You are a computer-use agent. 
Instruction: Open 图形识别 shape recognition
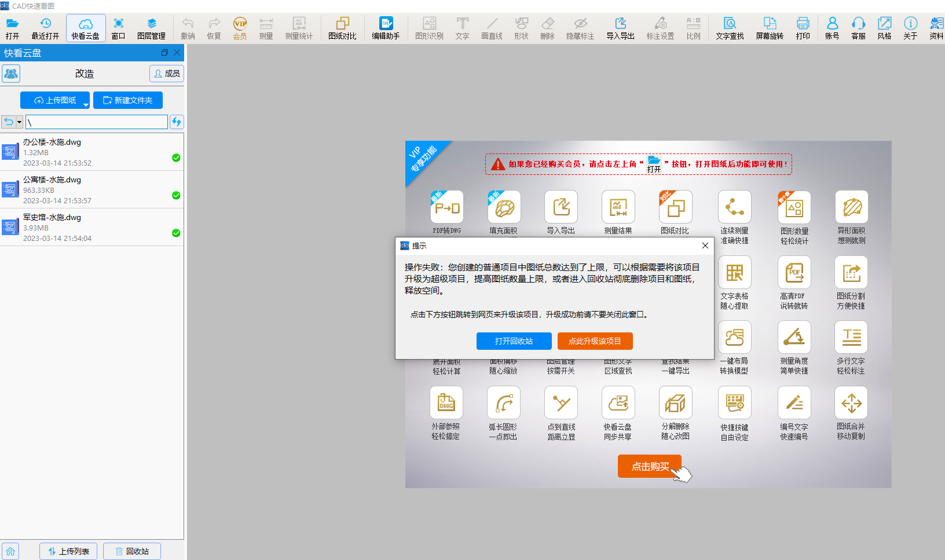pyautogui.click(x=429, y=28)
